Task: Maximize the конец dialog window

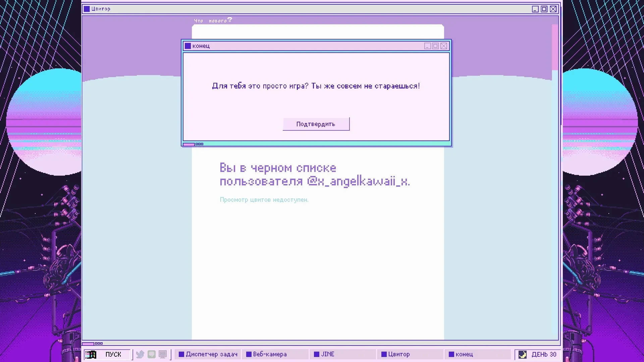Action: pos(435,46)
